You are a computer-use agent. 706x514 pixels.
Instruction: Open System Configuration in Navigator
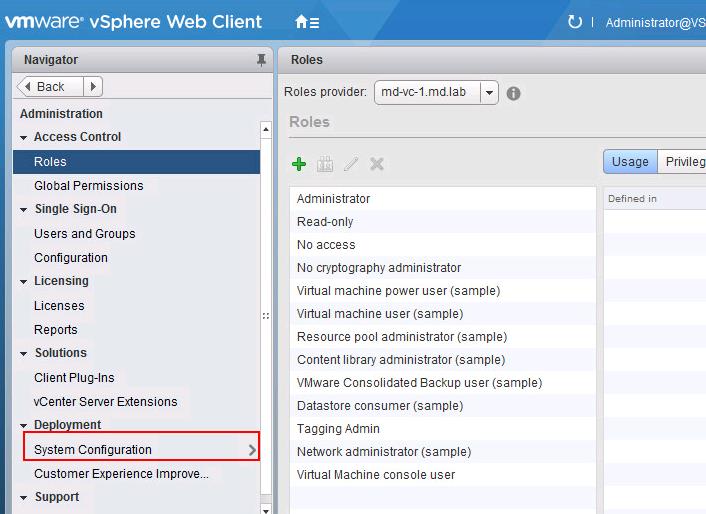pyautogui.click(x=93, y=450)
